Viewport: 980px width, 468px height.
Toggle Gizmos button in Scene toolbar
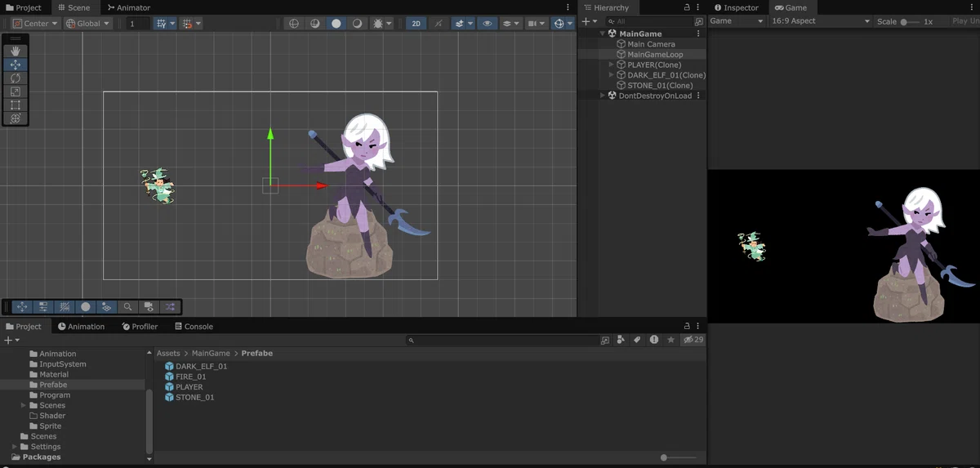click(559, 24)
